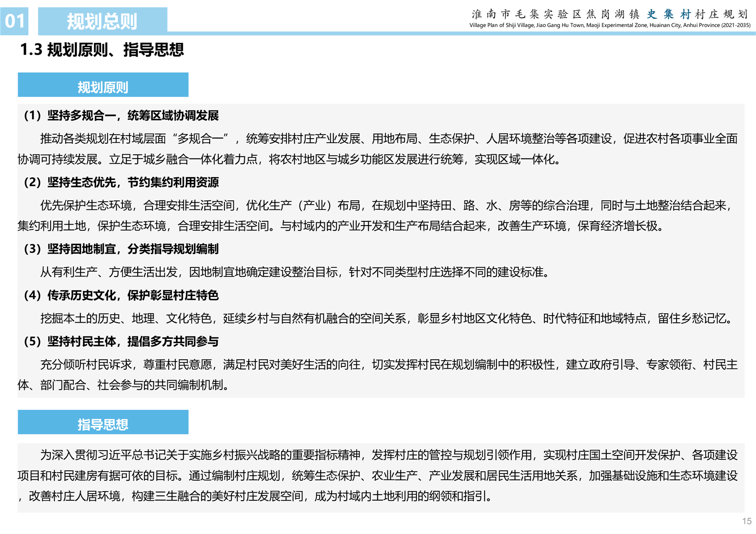Click the highlighted blue "史集村" text in header

point(668,14)
